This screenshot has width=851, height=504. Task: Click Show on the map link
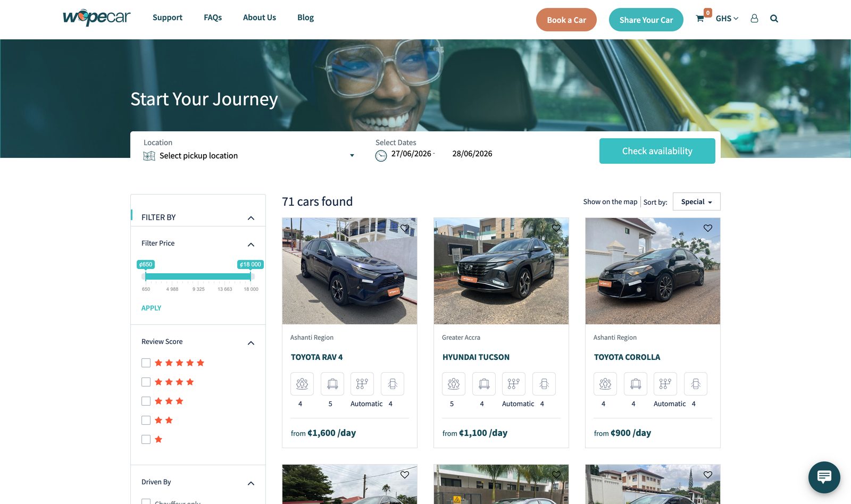(x=610, y=202)
